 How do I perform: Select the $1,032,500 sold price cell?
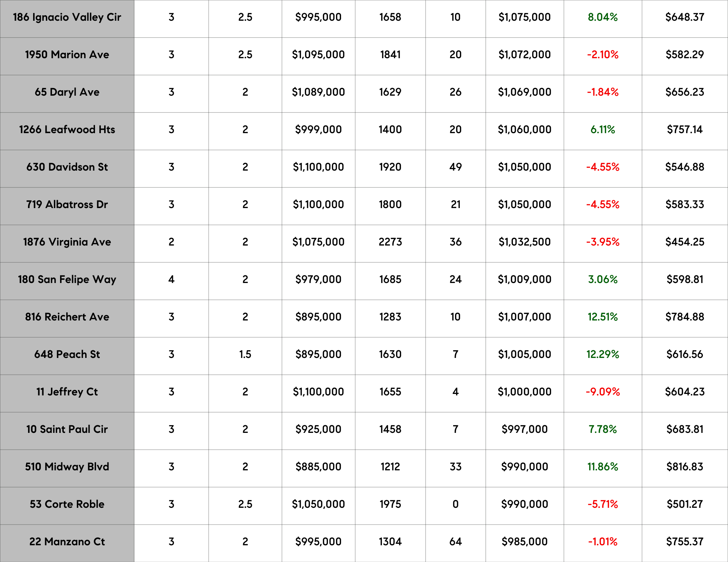pos(524,242)
